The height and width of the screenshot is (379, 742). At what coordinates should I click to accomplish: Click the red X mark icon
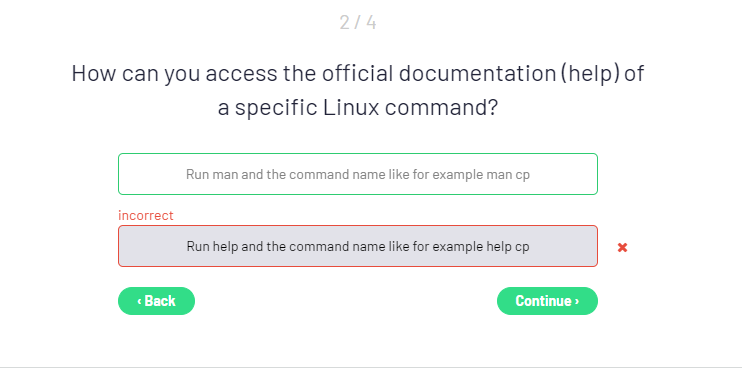point(622,247)
